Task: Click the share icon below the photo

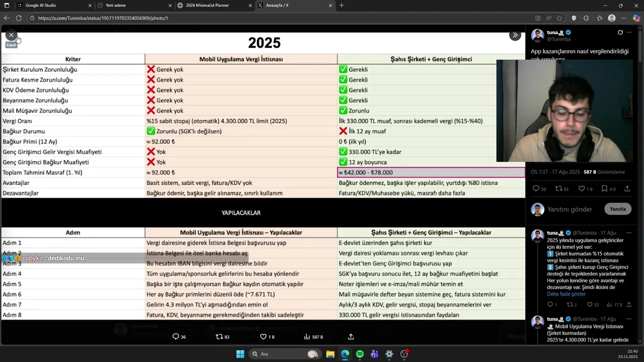Action: click(x=351, y=337)
